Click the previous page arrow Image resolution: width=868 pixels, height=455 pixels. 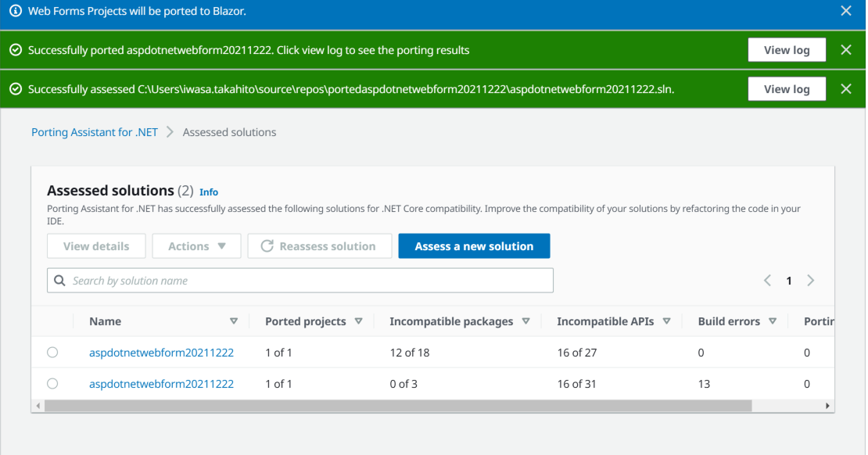[767, 280]
